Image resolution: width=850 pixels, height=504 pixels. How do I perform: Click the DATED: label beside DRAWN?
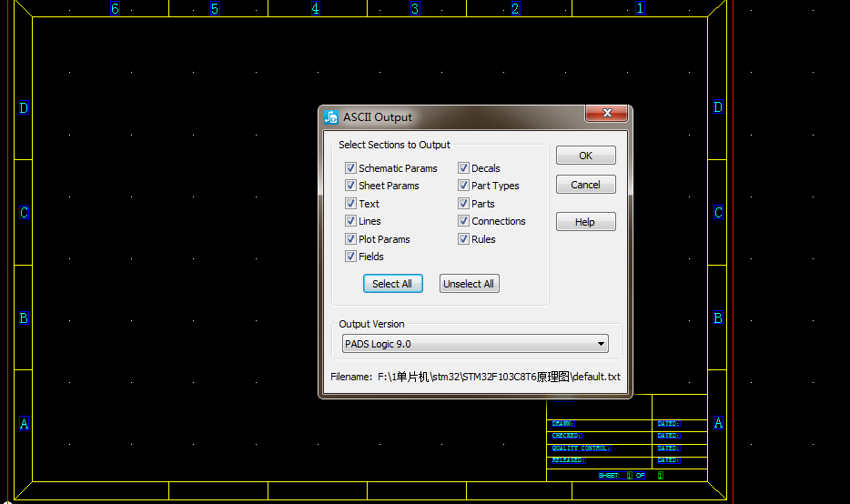[x=668, y=424]
